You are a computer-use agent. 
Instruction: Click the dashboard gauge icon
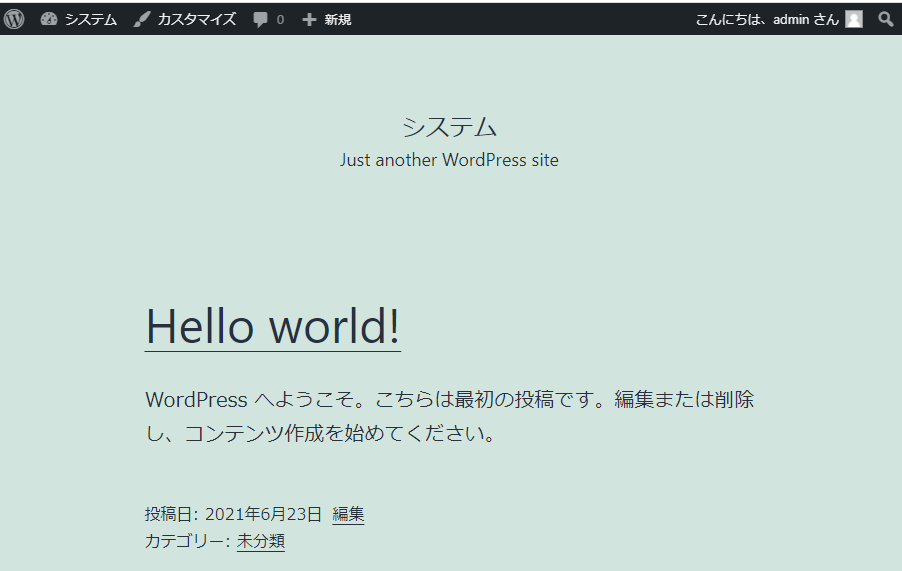click(49, 19)
